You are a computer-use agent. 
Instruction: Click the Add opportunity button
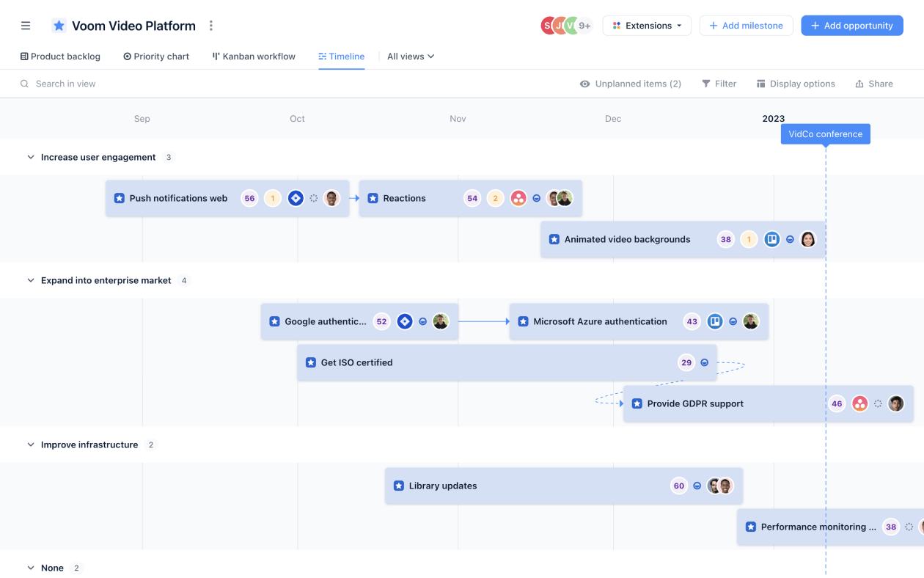point(851,25)
